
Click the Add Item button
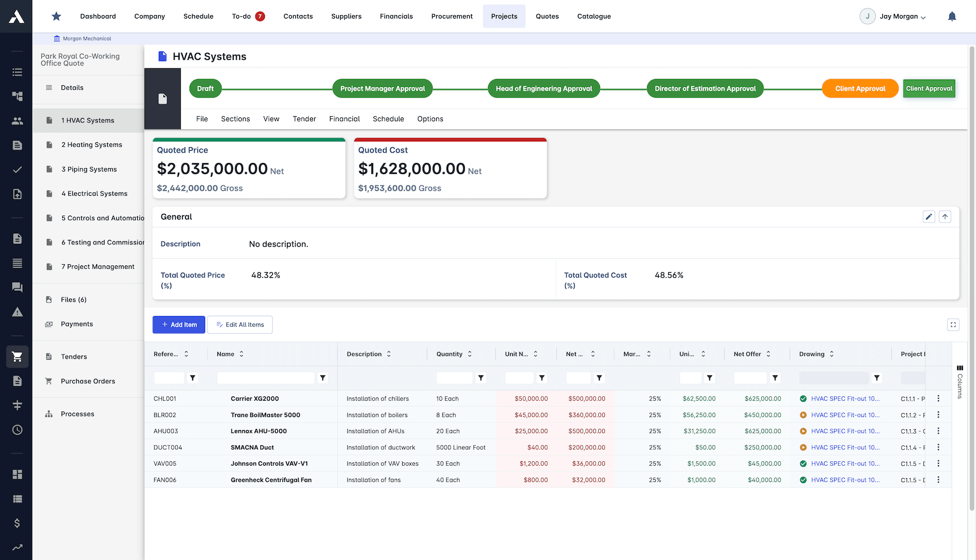178,325
